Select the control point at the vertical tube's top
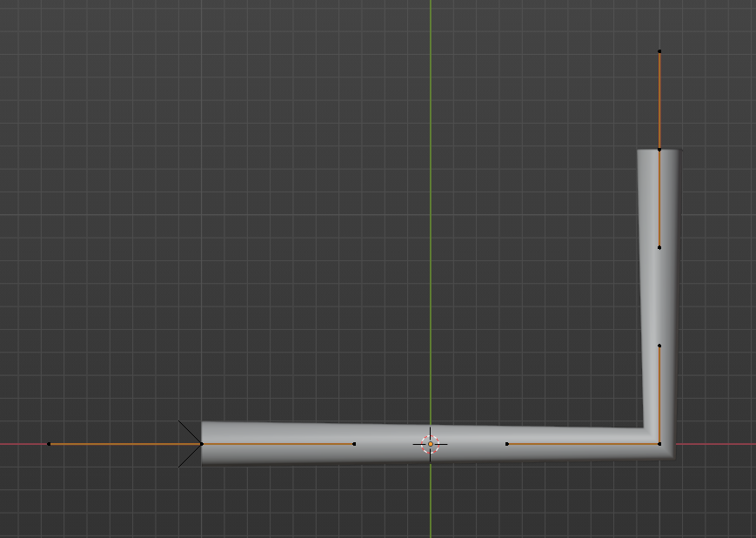The image size is (756, 538). click(659, 150)
